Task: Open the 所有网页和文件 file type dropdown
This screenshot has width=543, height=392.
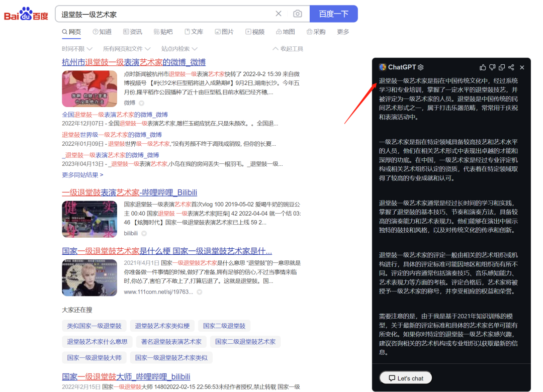Action: (x=127, y=49)
